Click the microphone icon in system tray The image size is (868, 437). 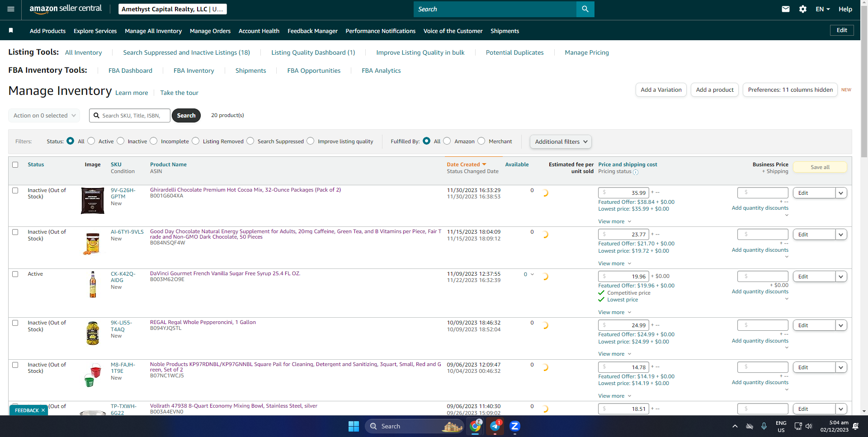pos(764,426)
